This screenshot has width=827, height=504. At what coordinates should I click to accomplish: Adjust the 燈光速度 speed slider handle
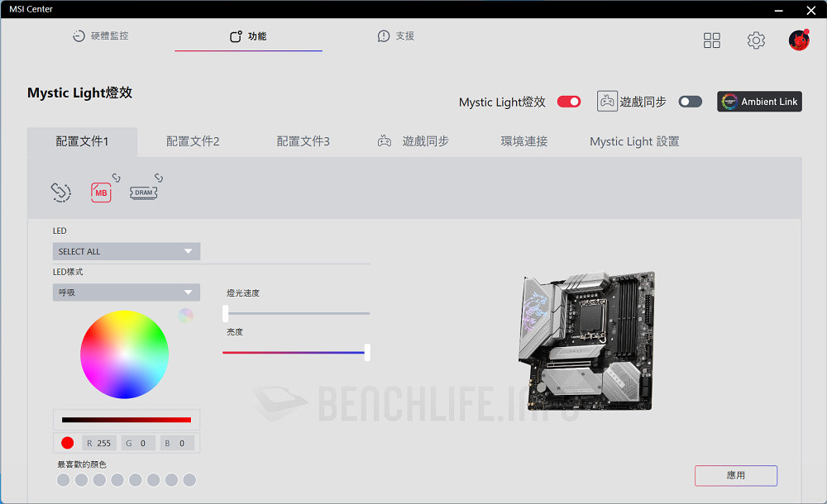tap(226, 313)
